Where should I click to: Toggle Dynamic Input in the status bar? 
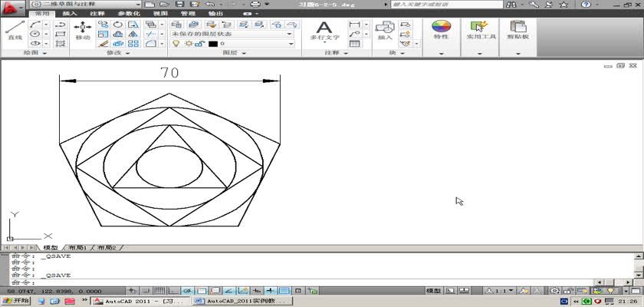(257, 291)
